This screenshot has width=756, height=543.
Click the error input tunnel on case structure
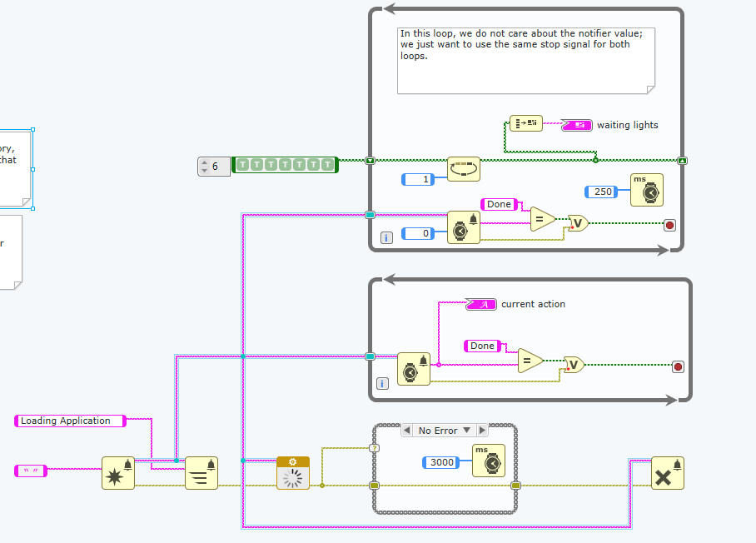click(374, 486)
